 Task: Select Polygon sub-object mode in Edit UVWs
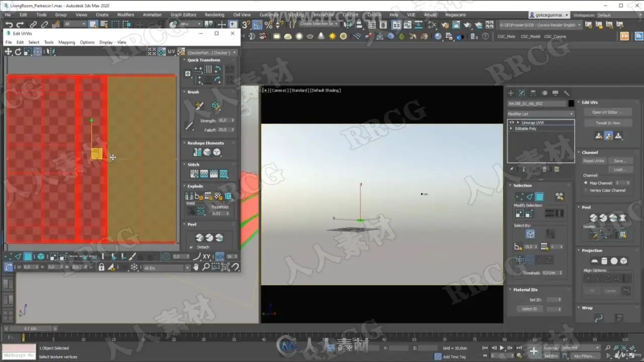tap(28, 256)
